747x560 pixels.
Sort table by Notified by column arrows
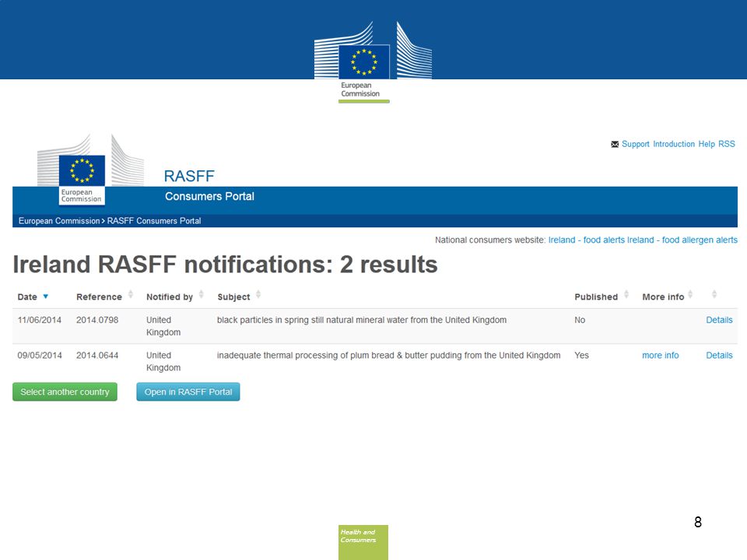(x=201, y=294)
